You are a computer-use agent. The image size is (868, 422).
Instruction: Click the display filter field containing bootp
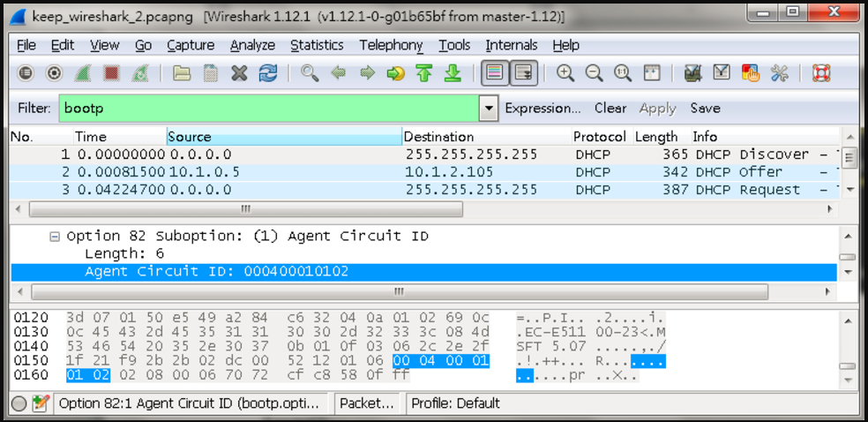(269, 108)
